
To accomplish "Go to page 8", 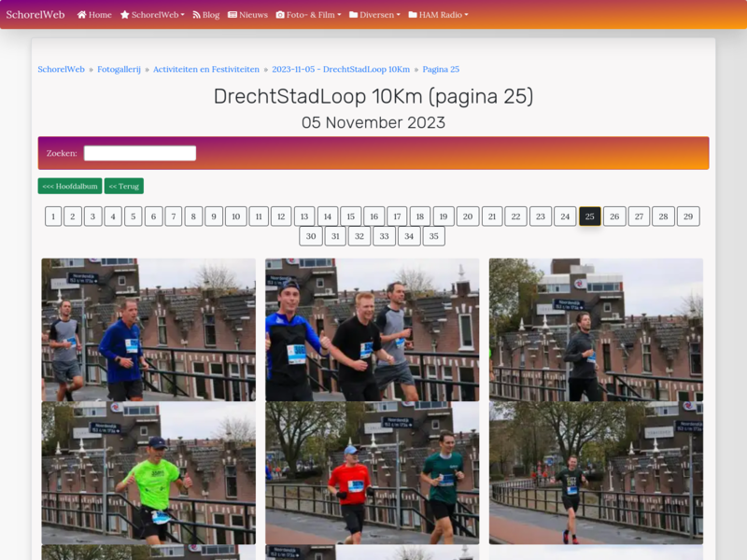I will coord(193,217).
